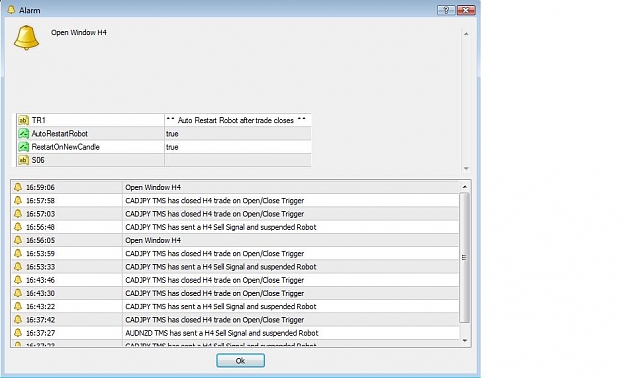The width and height of the screenshot is (625, 378).
Task: Confirm the alarm with the Ok button
Action: pyautogui.click(x=240, y=361)
